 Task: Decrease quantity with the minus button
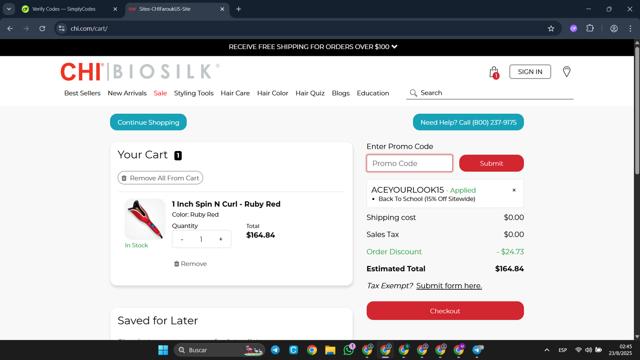pyautogui.click(x=182, y=239)
